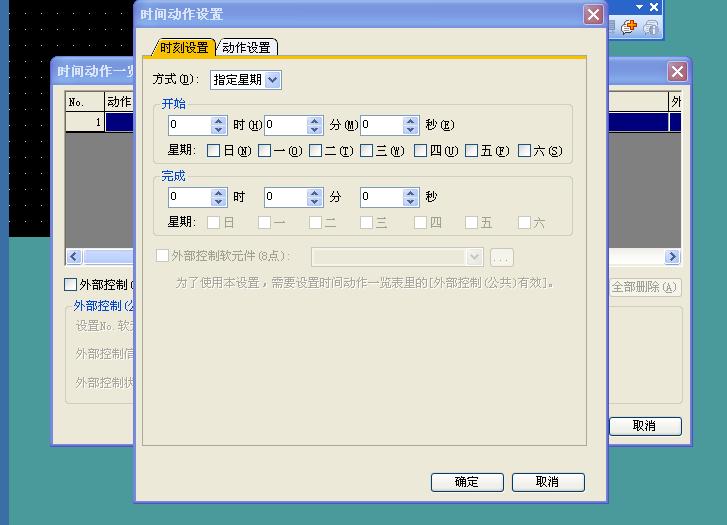Check the 三 (W) weekday checkbox
Screen dimensions: 727x525
(367, 151)
